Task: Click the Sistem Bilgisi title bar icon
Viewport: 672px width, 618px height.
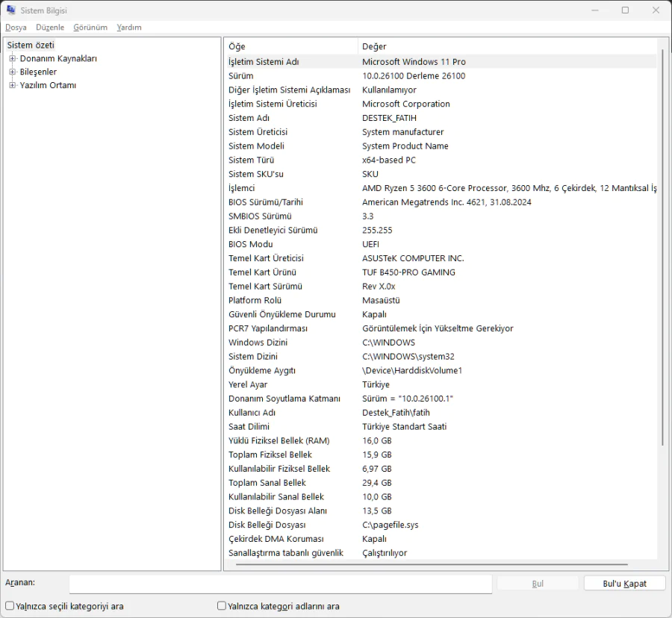Action: coord(10,10)
